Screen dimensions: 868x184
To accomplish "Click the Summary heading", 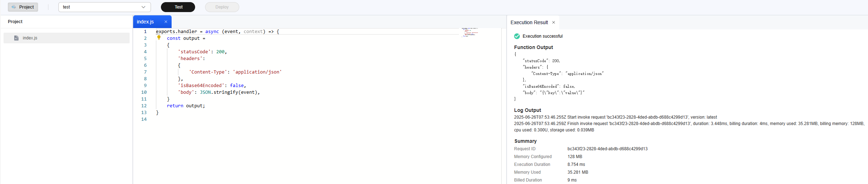I will coord(525,141).
